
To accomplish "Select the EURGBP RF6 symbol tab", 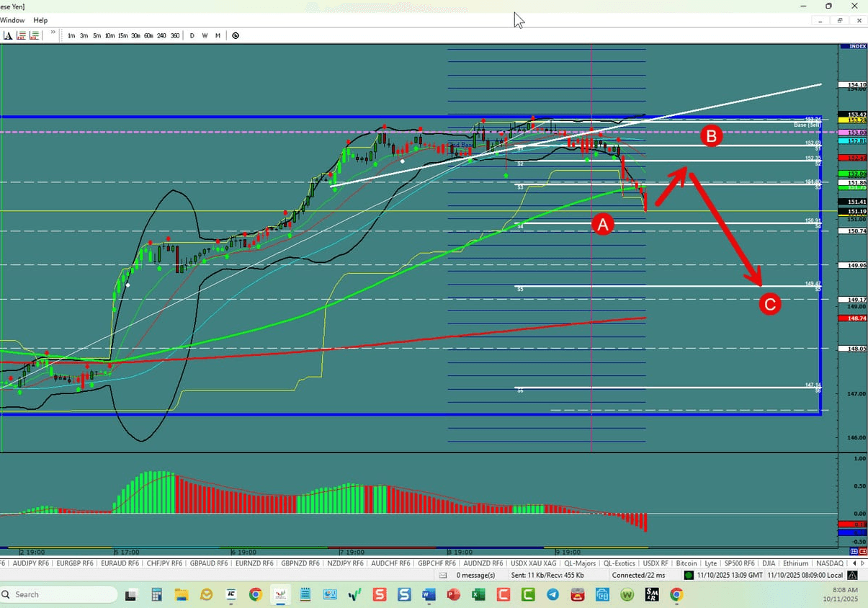I will (x=75, y=563).
